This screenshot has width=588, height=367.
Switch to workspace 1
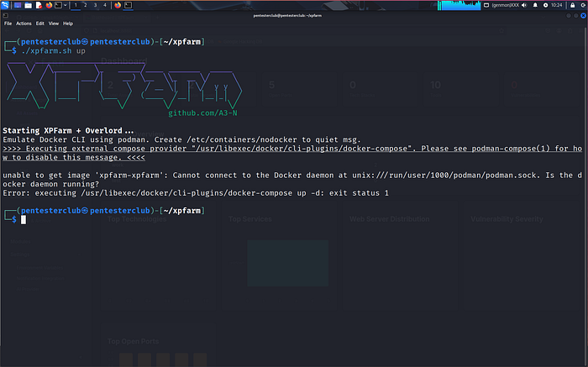[76, 5]
